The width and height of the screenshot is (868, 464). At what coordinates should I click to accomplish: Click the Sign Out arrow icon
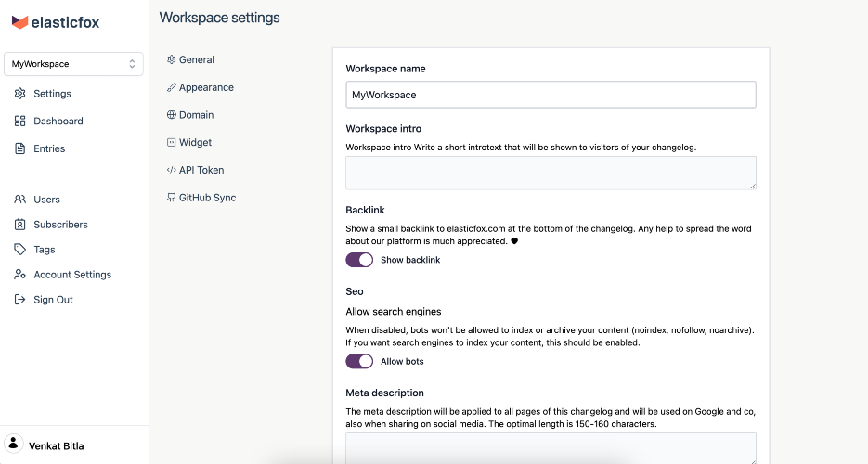(x=19, y=300)
